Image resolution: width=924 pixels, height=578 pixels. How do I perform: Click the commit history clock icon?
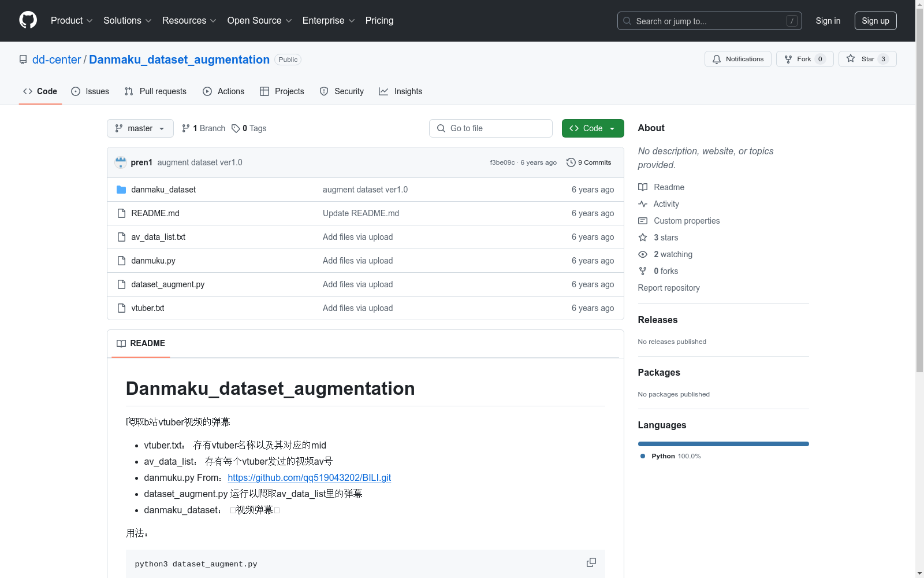571,162
